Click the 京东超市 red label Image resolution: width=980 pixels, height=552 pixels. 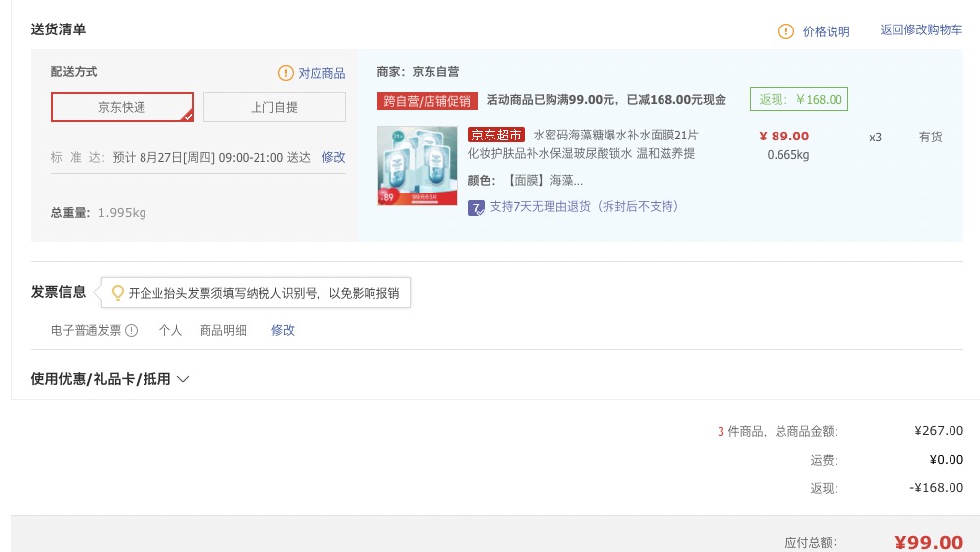[495, 135]
